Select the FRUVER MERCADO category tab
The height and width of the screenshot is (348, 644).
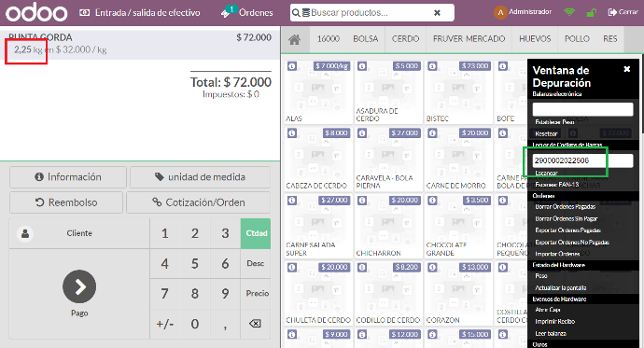pos(469,39)
